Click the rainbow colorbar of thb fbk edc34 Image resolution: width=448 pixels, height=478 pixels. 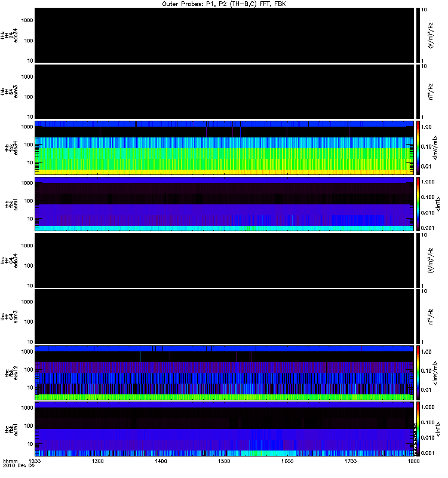[x=418, y=148]
